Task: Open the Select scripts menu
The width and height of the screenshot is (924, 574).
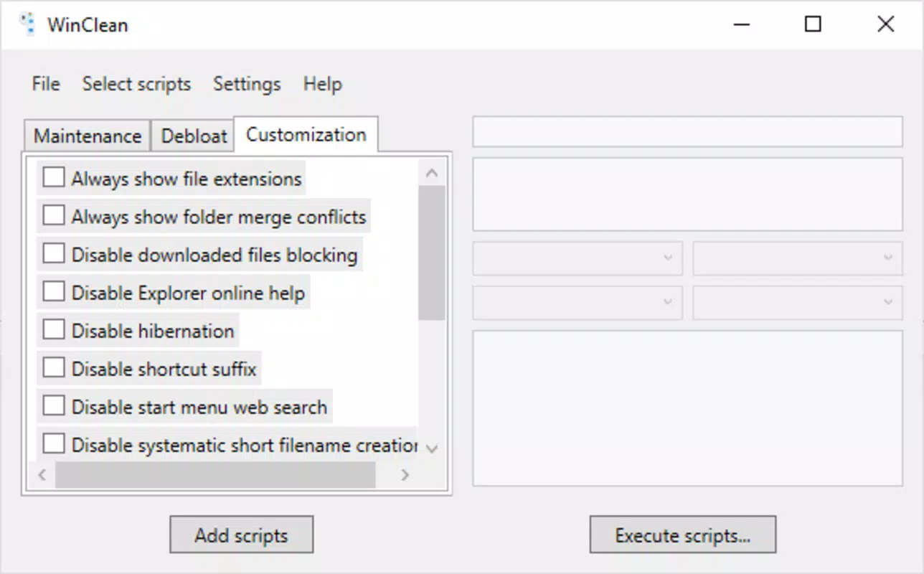Action: click(x=136, y=84)
